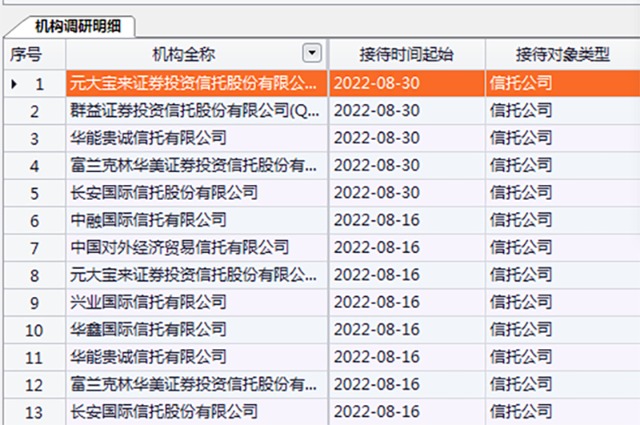Switch to the 机构调研明细 tab

[78, 26]
